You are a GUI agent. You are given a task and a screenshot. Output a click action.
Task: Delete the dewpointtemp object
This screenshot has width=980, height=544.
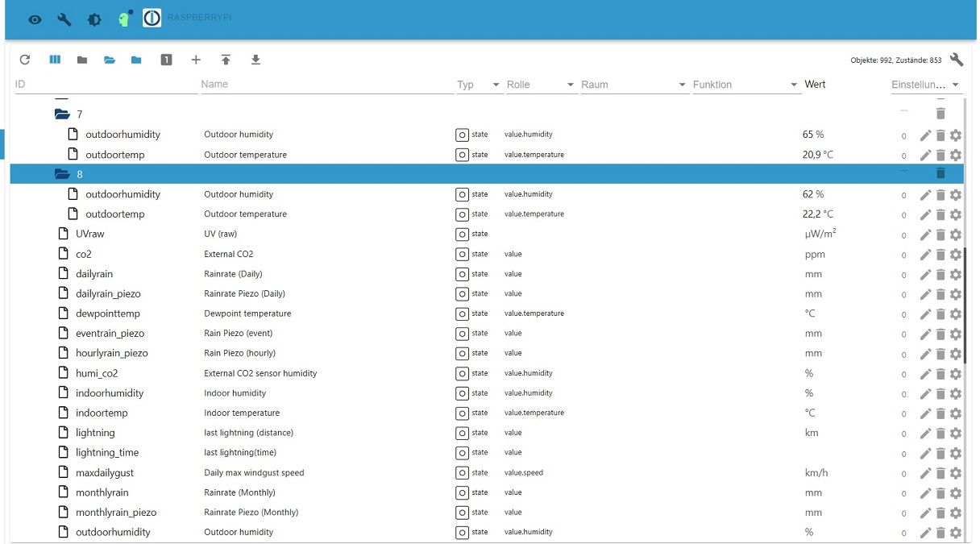click(x=941, y=314)
